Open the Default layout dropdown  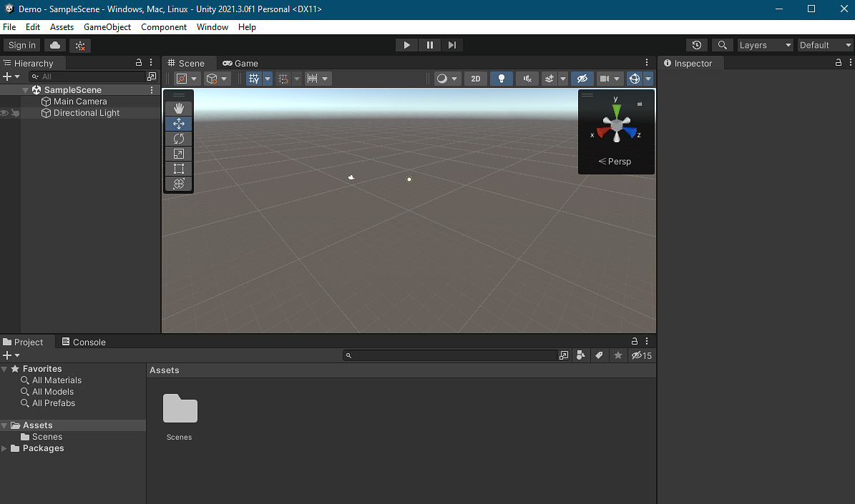(x=826, y=45)
